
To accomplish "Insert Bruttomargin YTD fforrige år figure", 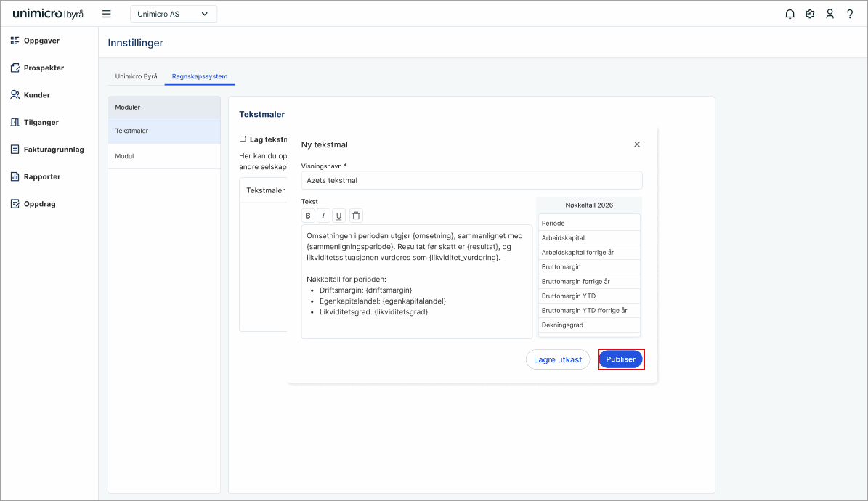I will [x=589, y=311].
